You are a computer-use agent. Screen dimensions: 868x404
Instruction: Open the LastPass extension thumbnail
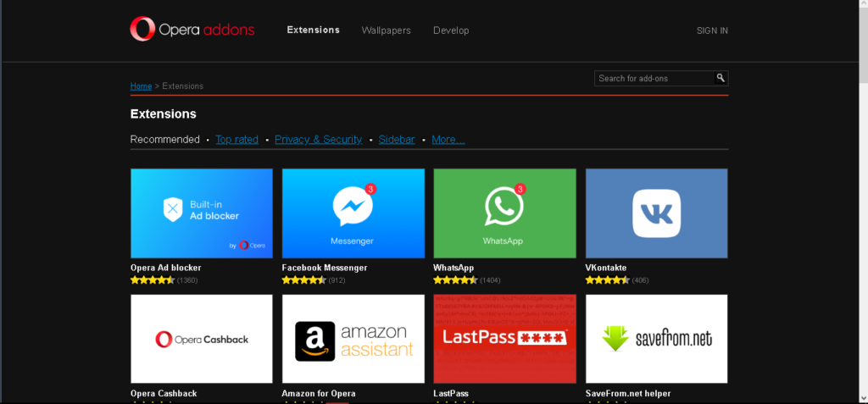[505, 339]
